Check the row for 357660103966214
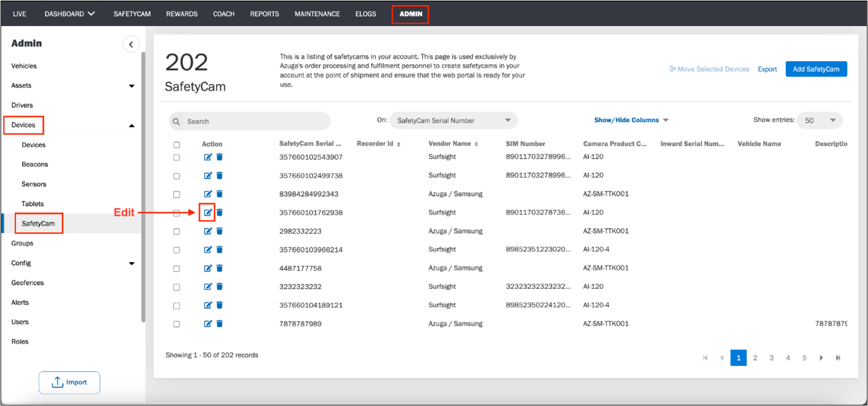Screen dimensions: 868x406 pos(176,250)
